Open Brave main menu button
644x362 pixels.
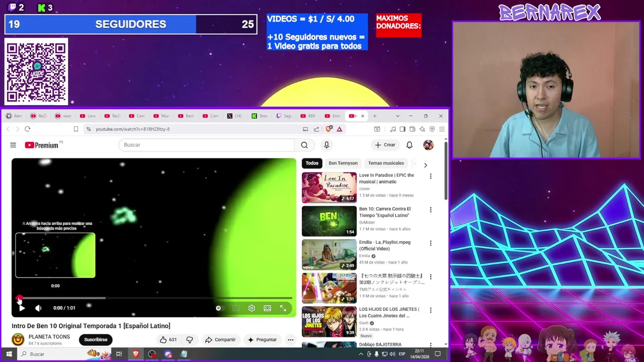coord(442,129)
